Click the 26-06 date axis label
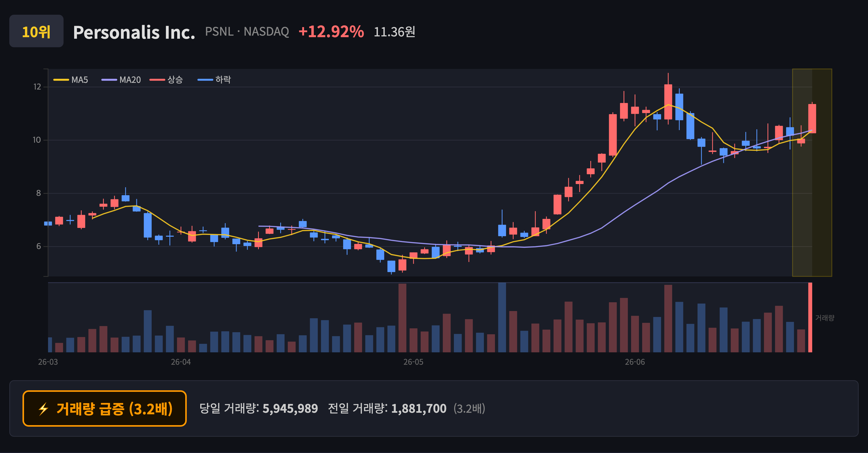 (x=635, y=362)
